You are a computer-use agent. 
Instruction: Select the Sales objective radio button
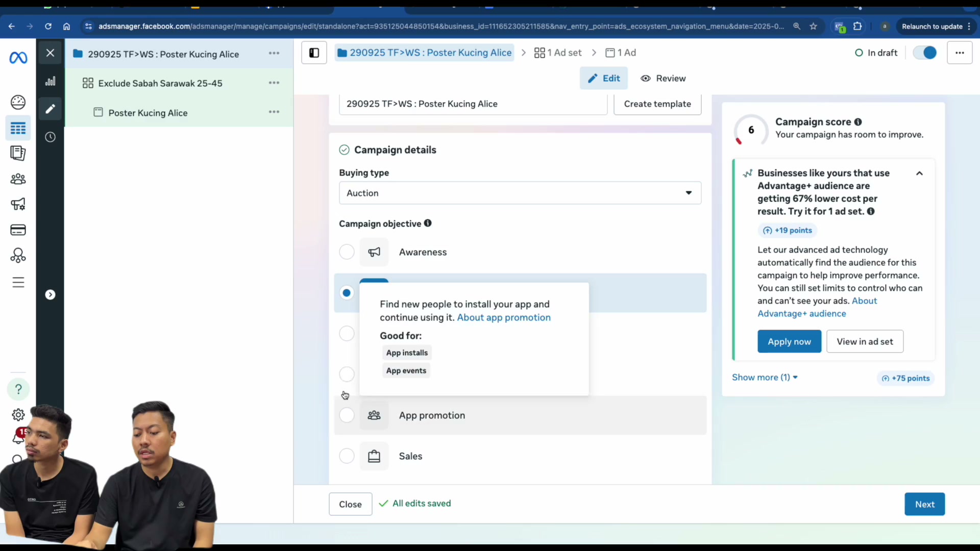click(347, 456)
